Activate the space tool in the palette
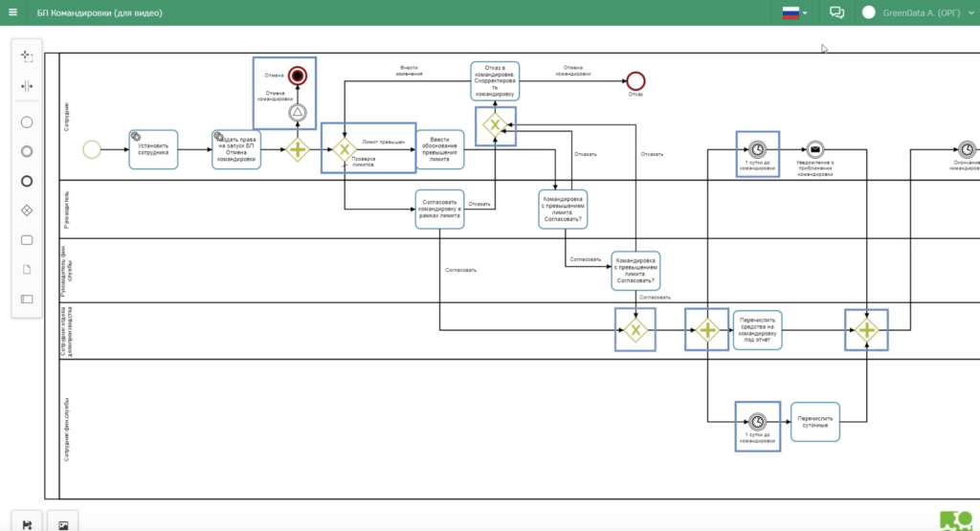Screen dimensions: 980x531 [26, 86]
